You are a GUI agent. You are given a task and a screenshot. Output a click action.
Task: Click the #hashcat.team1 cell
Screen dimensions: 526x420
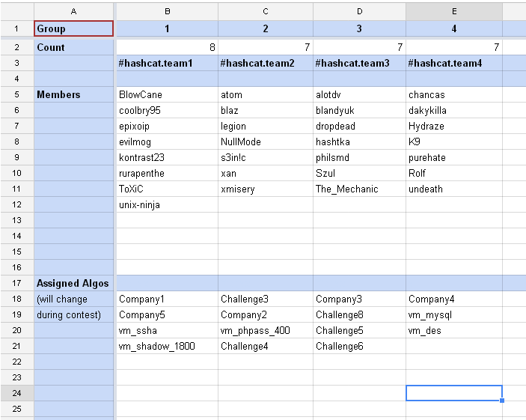coord(168,64)
